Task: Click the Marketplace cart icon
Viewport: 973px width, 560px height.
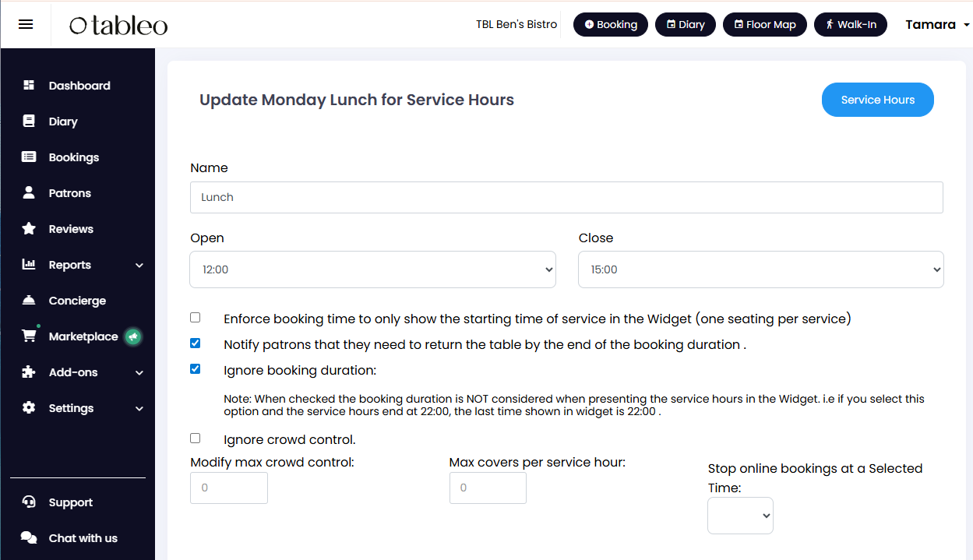Action: (29, 336)
